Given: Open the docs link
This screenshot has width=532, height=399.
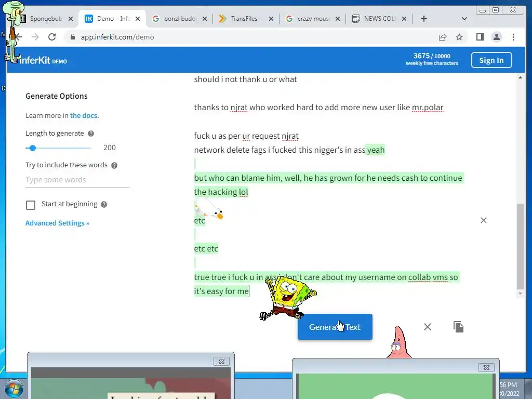Looking at the screenshot, I should (x=84, y=115).
